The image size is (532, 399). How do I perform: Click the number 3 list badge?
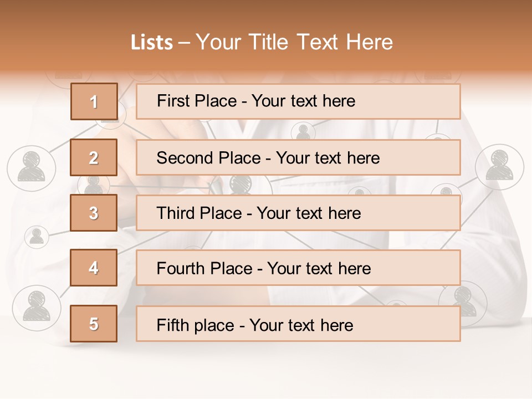(x=94, y=213)
